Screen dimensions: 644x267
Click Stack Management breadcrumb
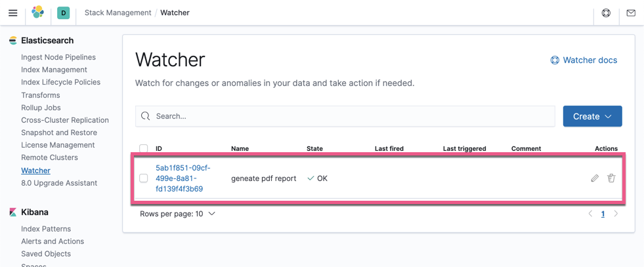click(x=118, y=12)
